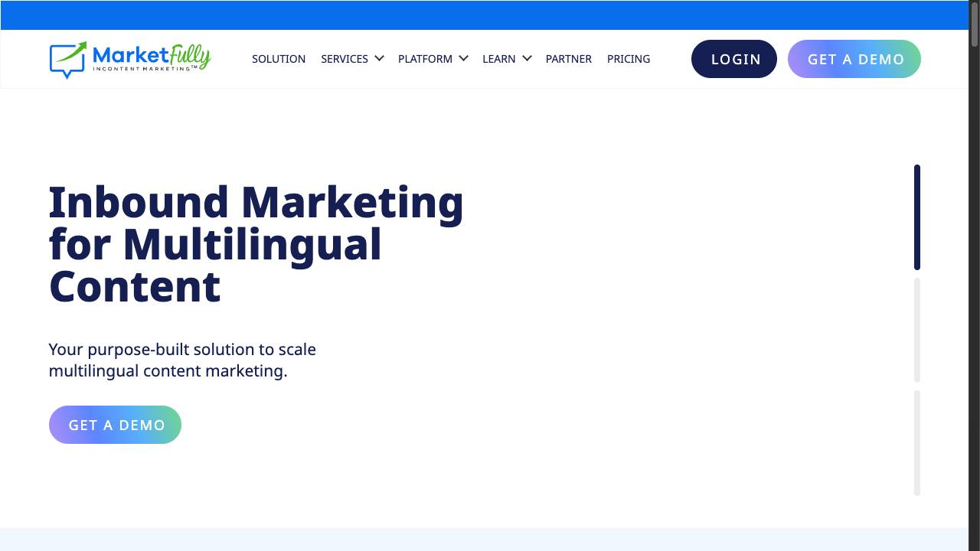
Task: Expand the Platform dropdown chevron
Action: point(463,58)
